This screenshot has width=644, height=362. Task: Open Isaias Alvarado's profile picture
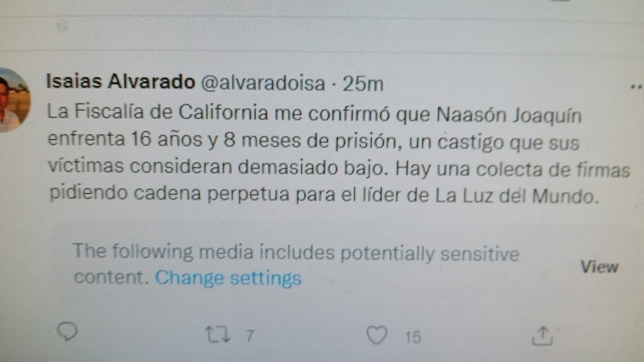[x=13, y=100]
